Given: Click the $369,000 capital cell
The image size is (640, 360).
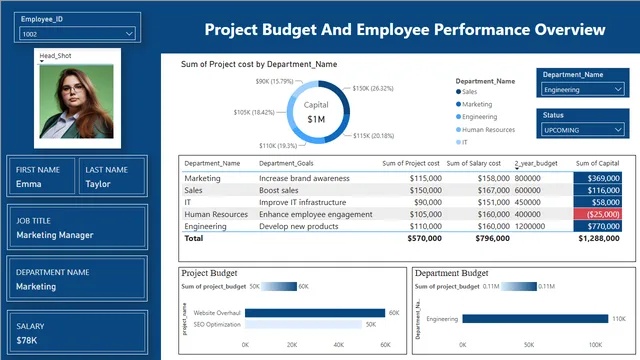Looking at the screenshot, I should point(598,178).
